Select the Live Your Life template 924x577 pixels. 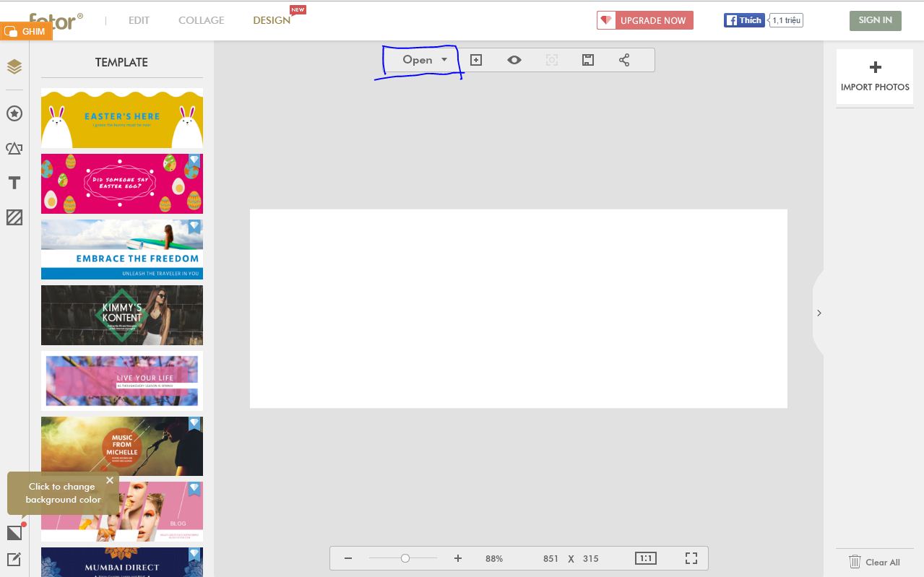122,381
